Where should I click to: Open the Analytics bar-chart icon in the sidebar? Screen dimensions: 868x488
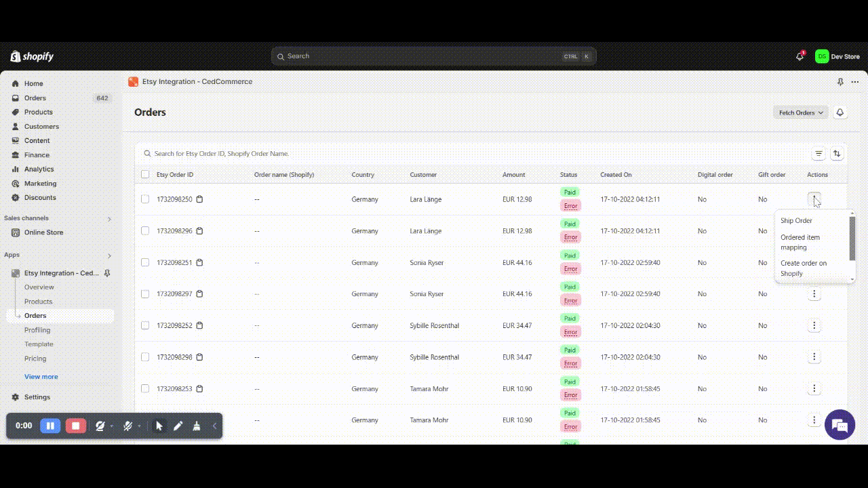coord(16,169)
